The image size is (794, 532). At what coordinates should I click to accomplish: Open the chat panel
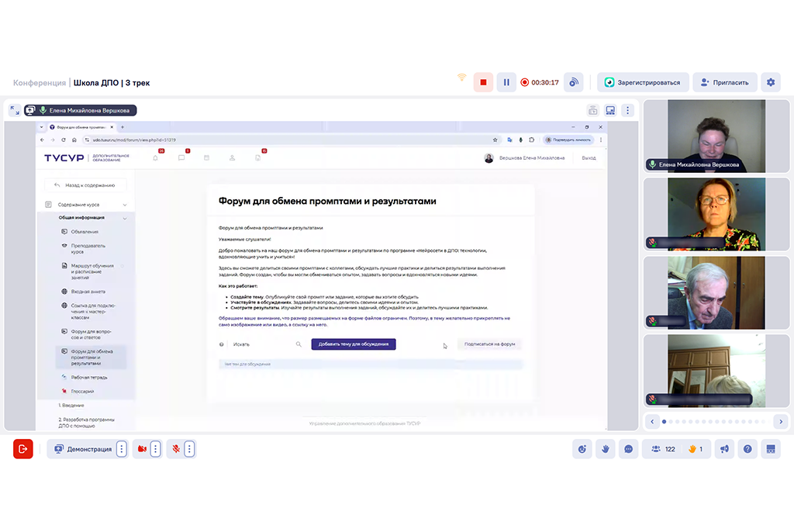tap(629, 449)
